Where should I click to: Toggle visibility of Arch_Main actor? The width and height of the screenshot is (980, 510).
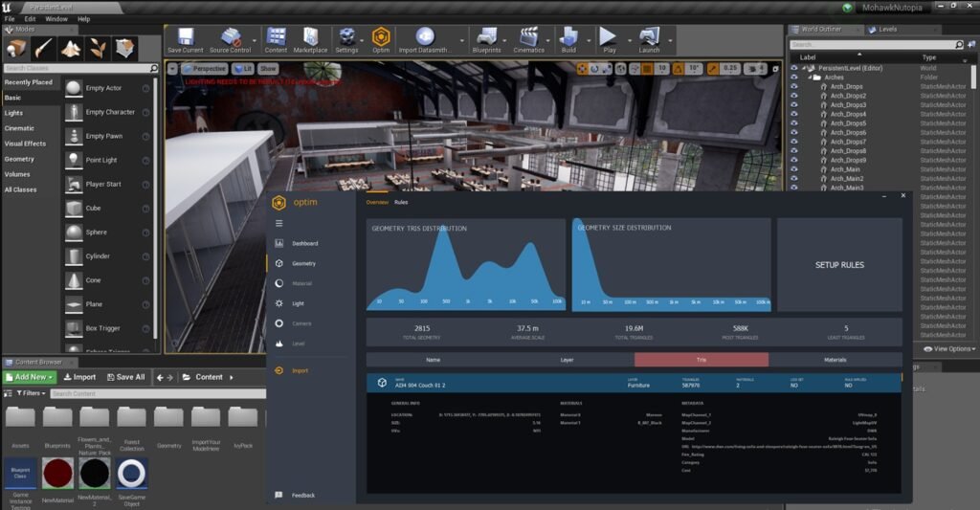tap(794, 169)
